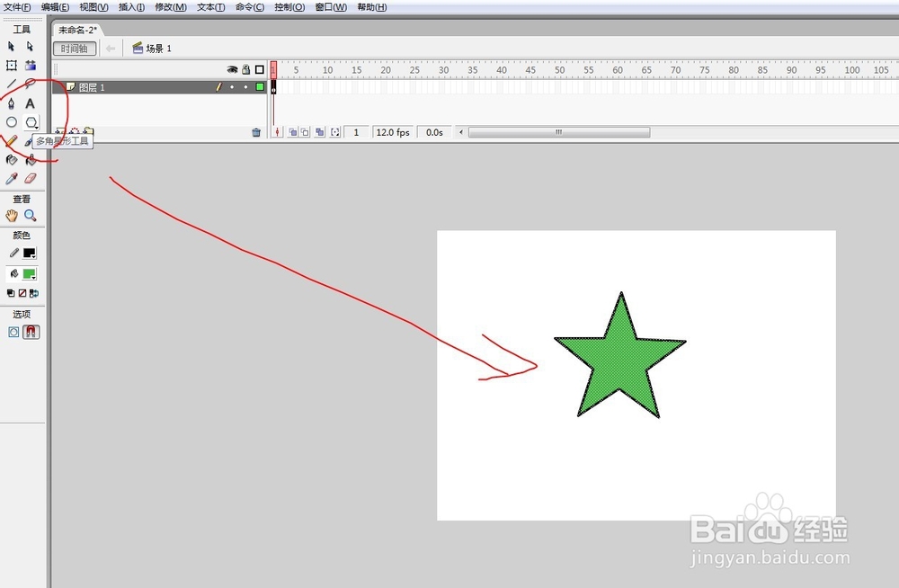
Task: Open the 命令(C) menu
Action: pos(249,7)
